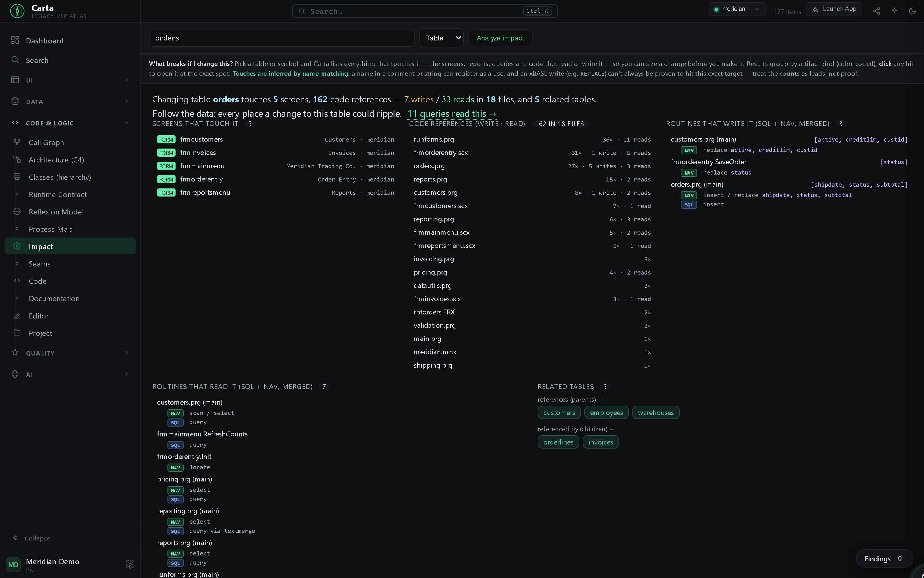Open the Documentation page
The height and width of the screenshot is (578, 924).
point(70,298)
